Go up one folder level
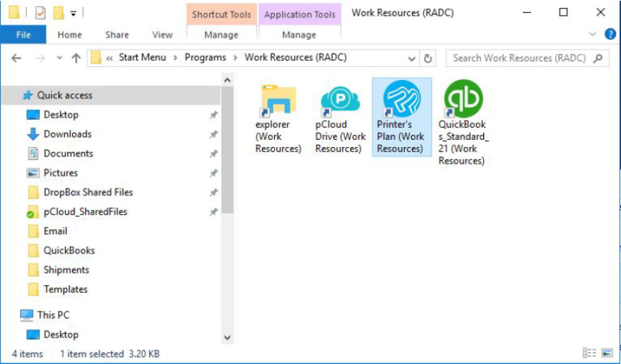The image size is (621, 364). 76,59
